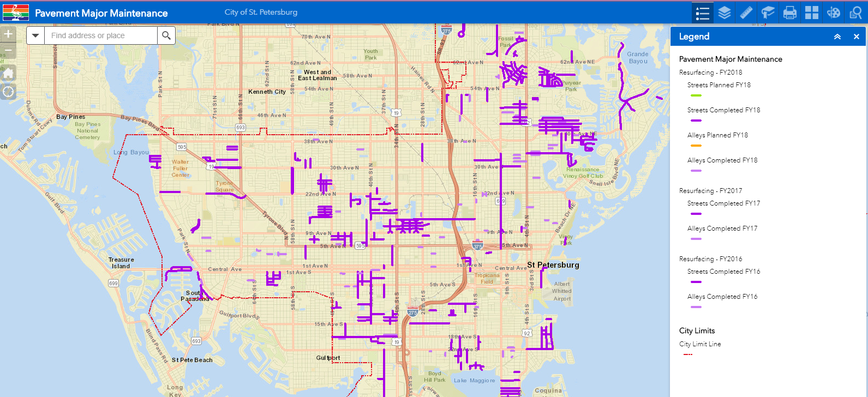This screenshot has width=868, height=397.
Task: Select 'City Limits' legend heading
Action: pos(697,331)
